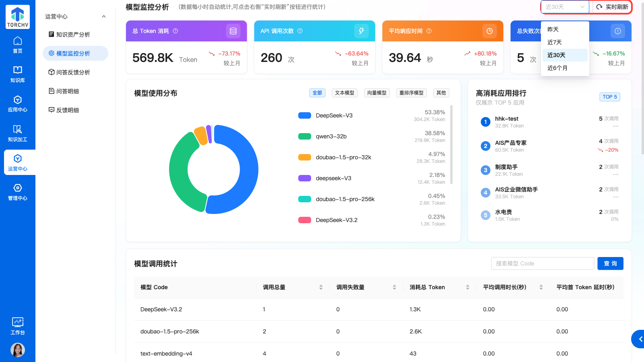Open 应用中心 in the left sidebar
The image size is (644, 362).
point(18,103)
